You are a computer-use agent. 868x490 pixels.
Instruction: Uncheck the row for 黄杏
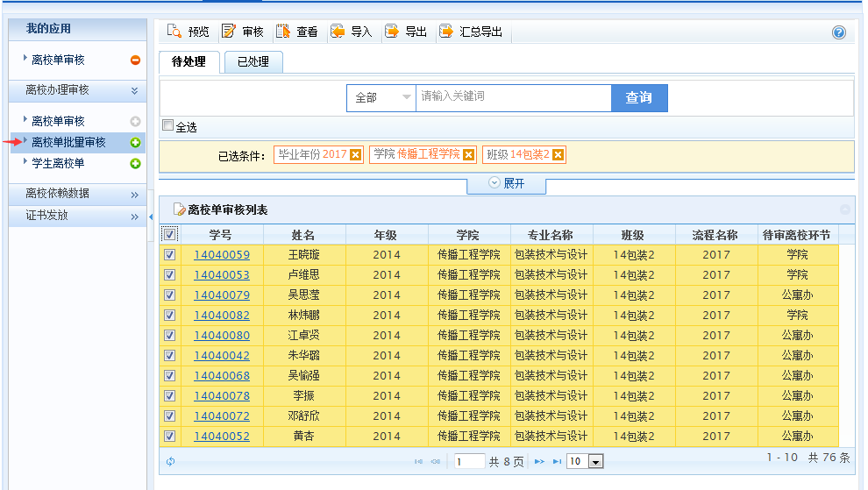click(169, 437)
